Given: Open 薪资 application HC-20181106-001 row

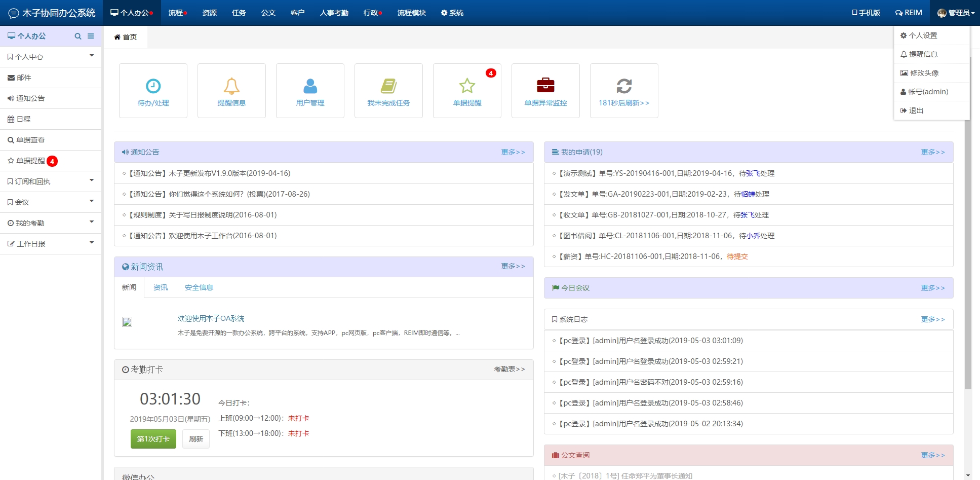Looking at the screenshot, I should point(749,256).
